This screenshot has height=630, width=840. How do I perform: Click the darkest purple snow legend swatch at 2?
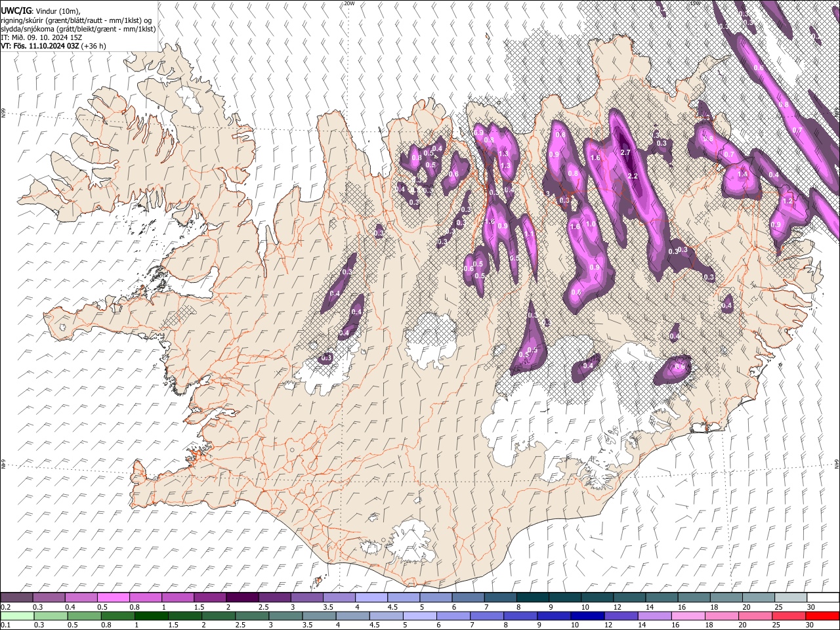coord(242,597)
